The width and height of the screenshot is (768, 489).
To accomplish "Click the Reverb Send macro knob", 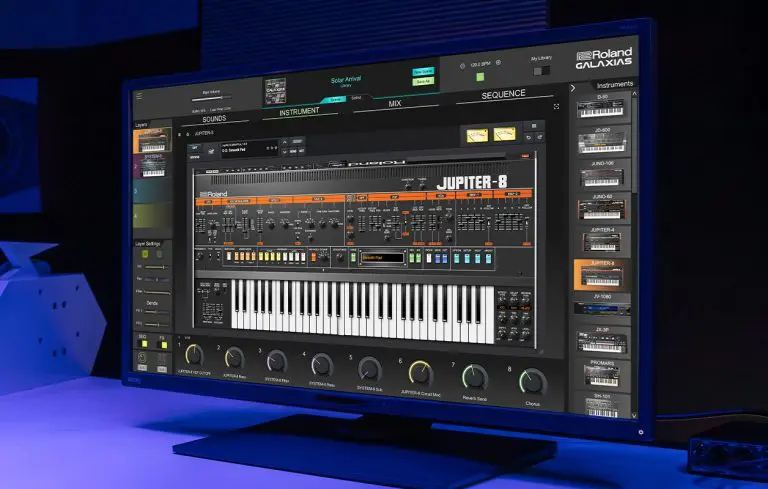I will pyautogui.click(x=474, y=376).
